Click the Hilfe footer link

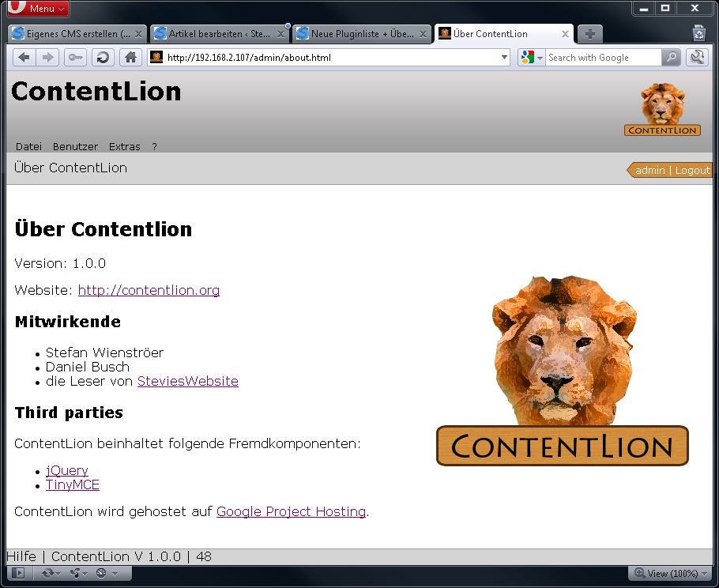(x=21, y=556)
